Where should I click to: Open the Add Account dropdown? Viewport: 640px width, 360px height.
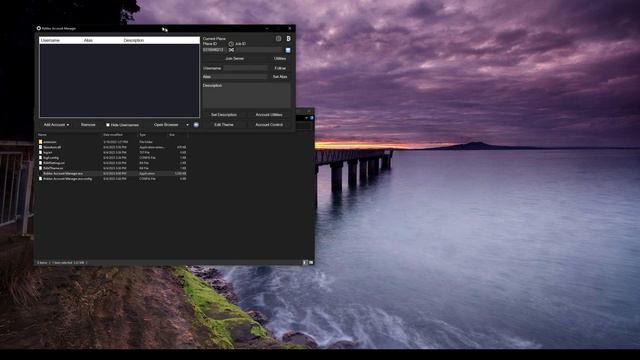pyautogui.click(x=56, y=125)
